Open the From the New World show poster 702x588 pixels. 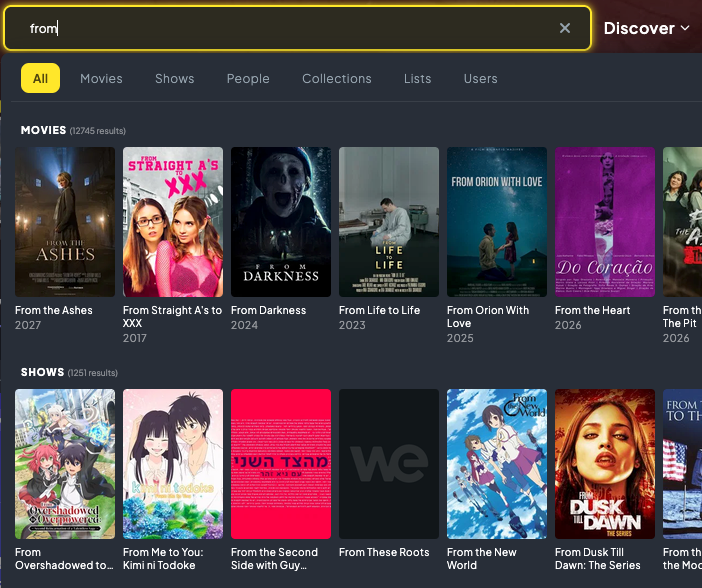tap(497, 464)
